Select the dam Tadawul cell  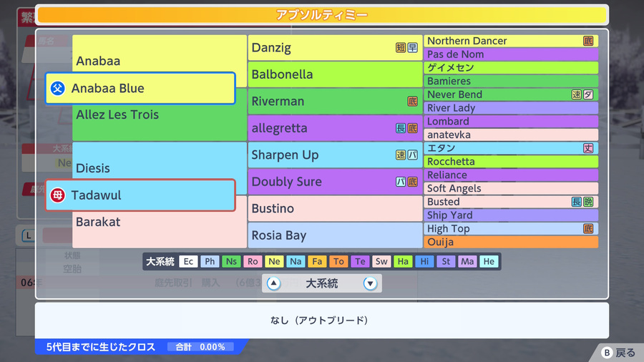(140, 195)
